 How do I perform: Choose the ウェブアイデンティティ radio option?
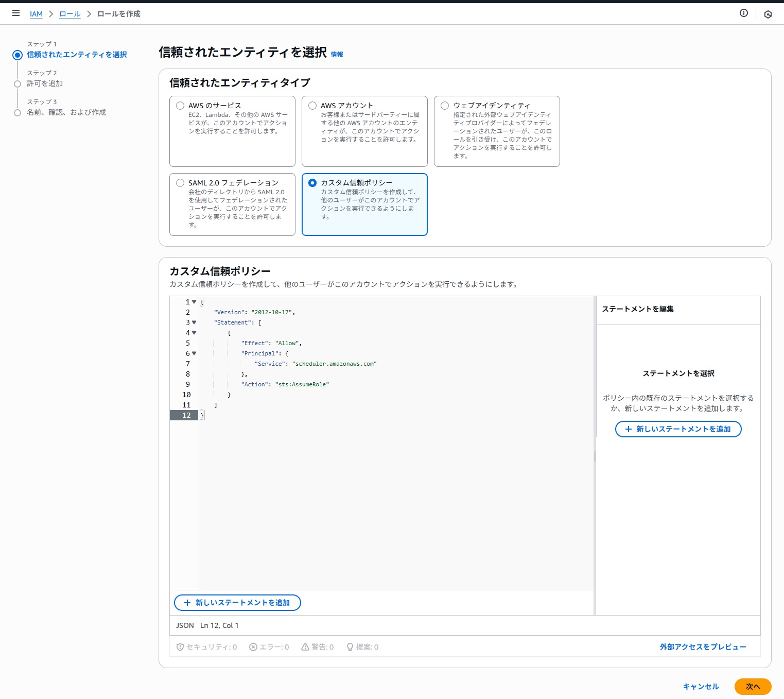pyautogui.click(x=445, y=106)
